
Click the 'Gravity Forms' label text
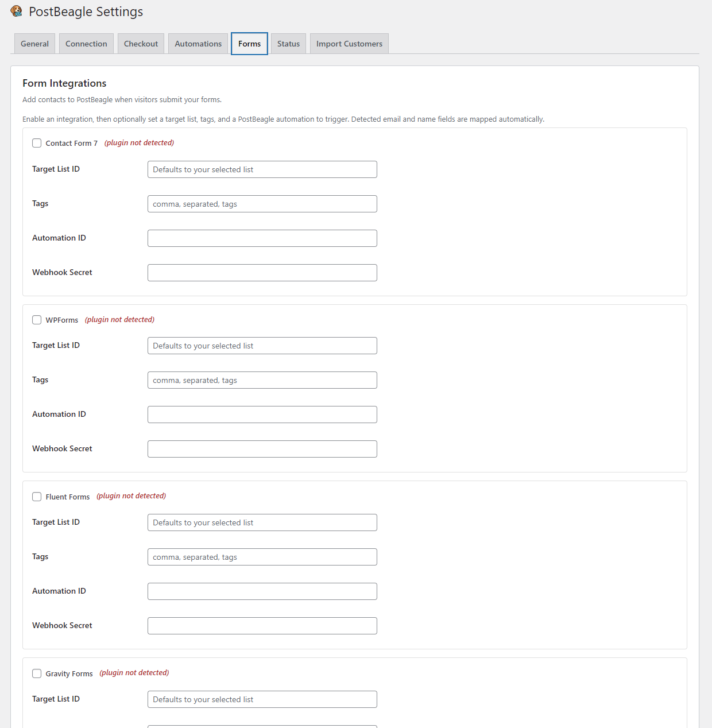(x=69, y=674)
